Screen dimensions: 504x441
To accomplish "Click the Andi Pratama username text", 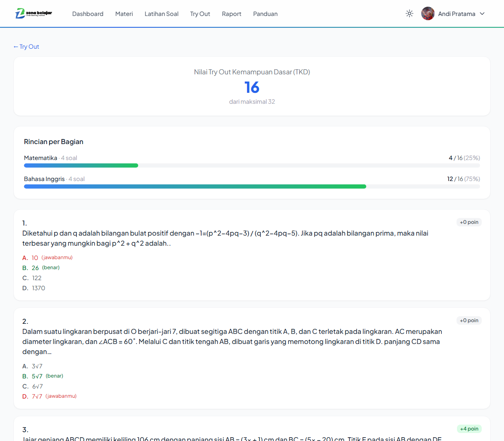I will pos(457,14).
